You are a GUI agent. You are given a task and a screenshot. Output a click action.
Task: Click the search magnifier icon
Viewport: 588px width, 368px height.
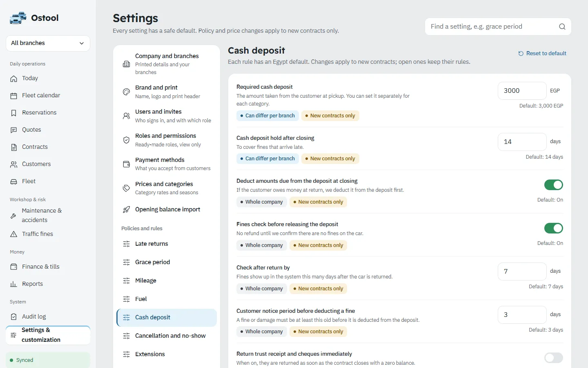(x=562, y=27)
